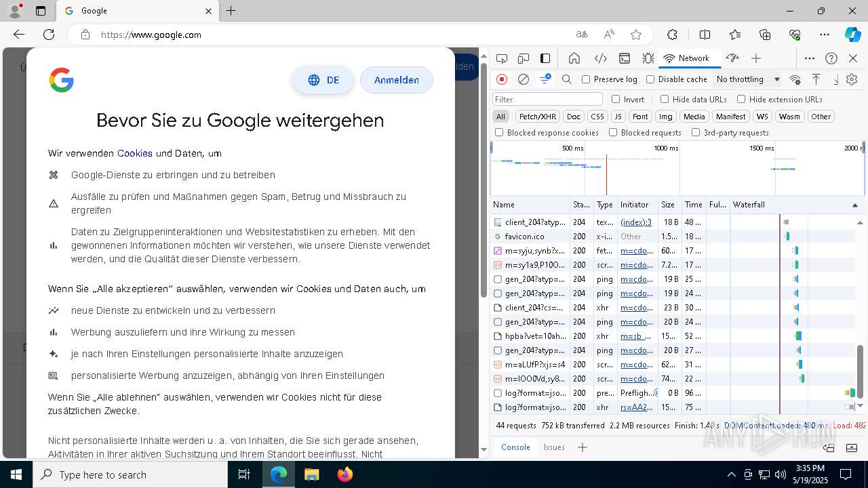Open File Explorer from the taskbar

(311, 474)
